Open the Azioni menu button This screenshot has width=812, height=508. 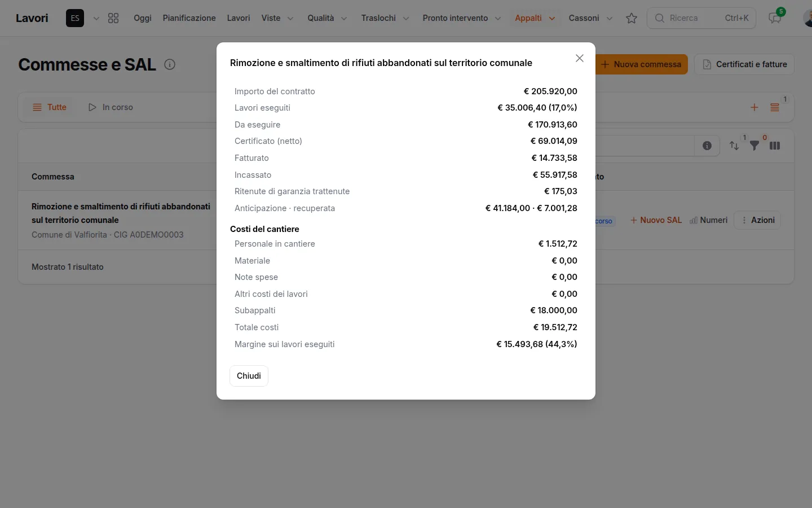pos(757,220)
